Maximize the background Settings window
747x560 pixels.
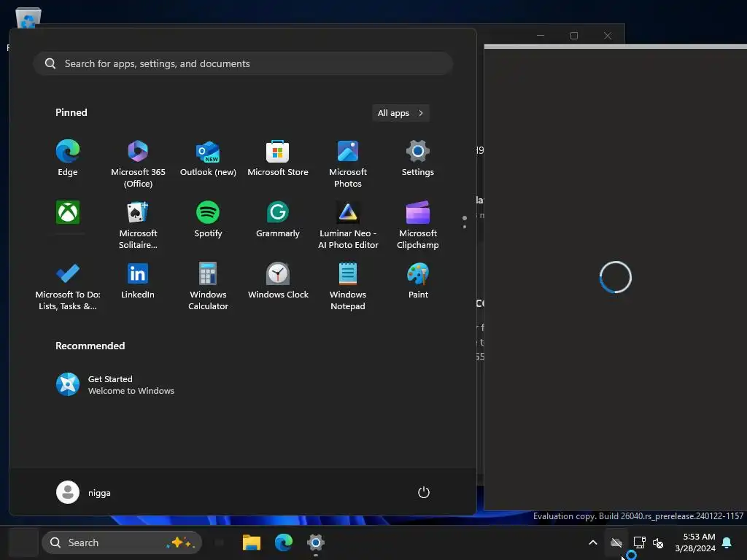[x=574, y=36]
